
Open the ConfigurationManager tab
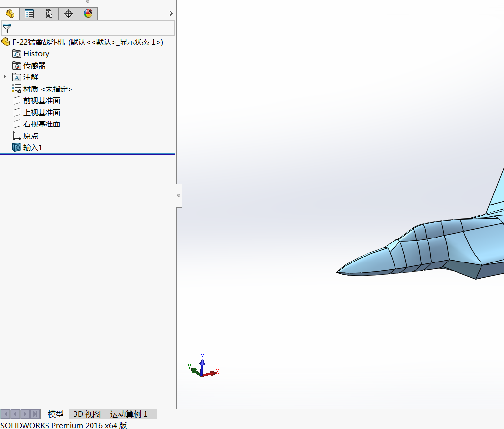pyautogui.click(x=49, y=14)
